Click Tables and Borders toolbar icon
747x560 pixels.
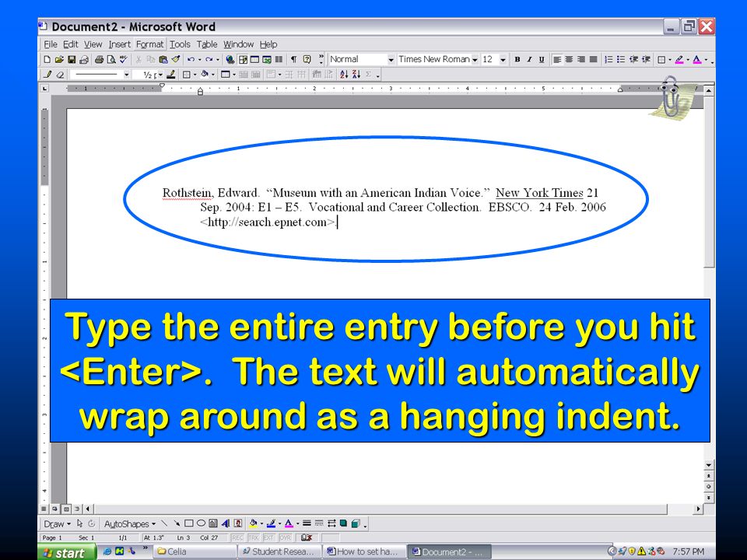coord(243,60)
